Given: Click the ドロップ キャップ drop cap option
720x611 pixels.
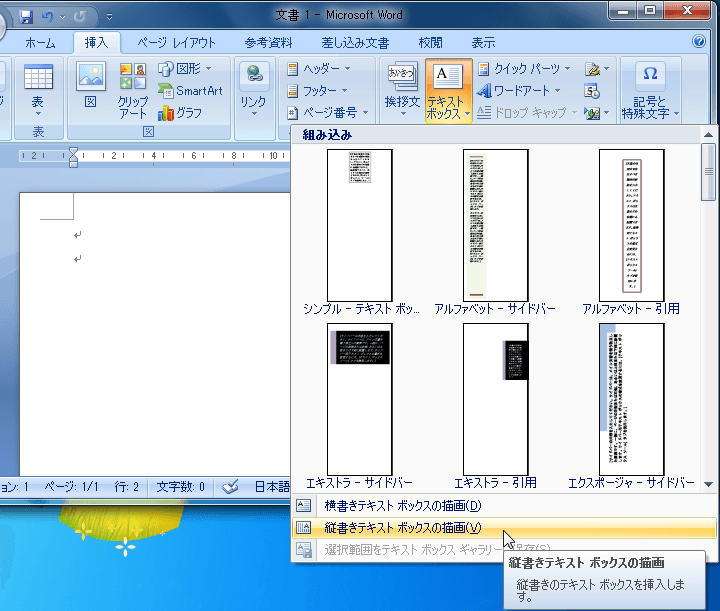Looking at the screenshot, I should (x=526, y=112).
